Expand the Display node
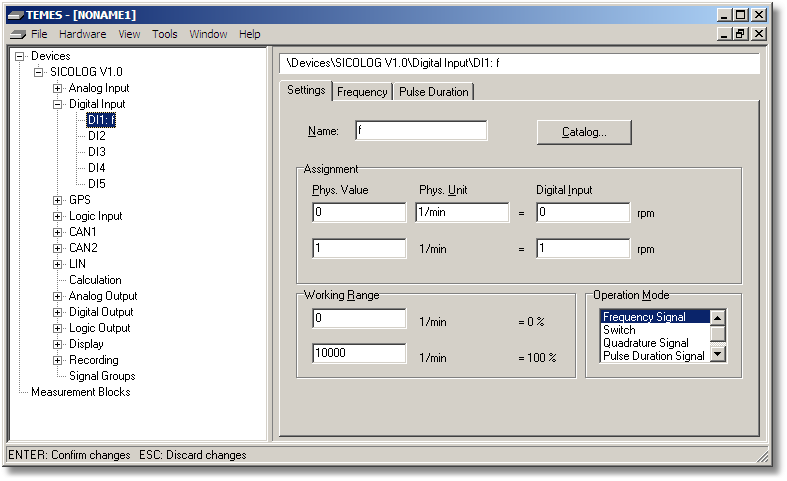The height and width of the screenshot is (481, 787). coord(58,344)
